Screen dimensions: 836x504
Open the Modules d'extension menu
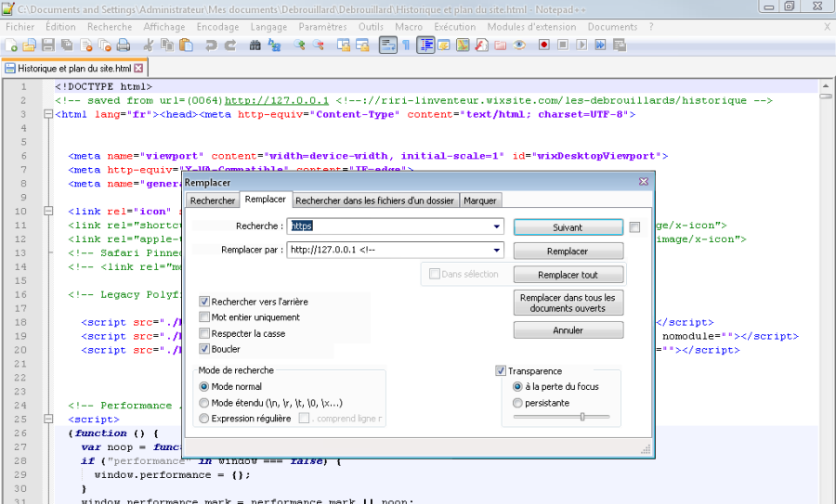tap(531, 27)
